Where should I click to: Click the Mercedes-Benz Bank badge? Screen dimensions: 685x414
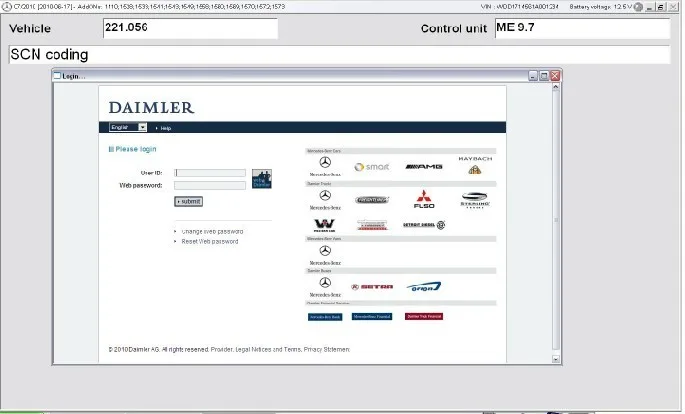(x=325, y=317)
